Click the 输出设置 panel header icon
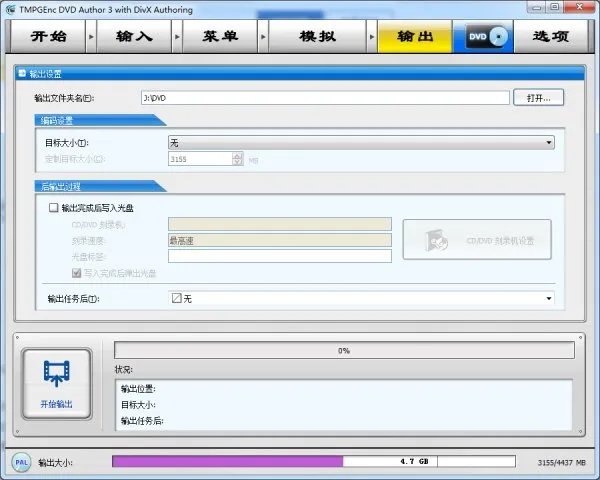The image size is (600, 480). [23, 73]
